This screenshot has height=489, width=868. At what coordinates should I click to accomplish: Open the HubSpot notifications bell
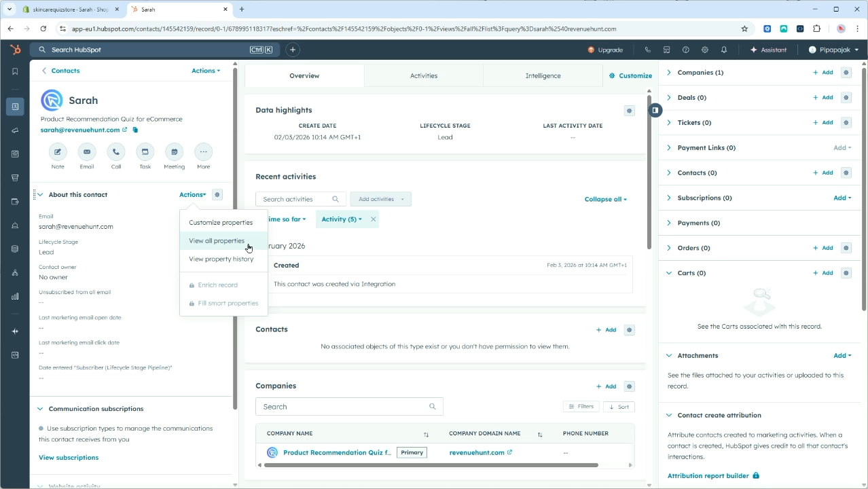point(723,49)
